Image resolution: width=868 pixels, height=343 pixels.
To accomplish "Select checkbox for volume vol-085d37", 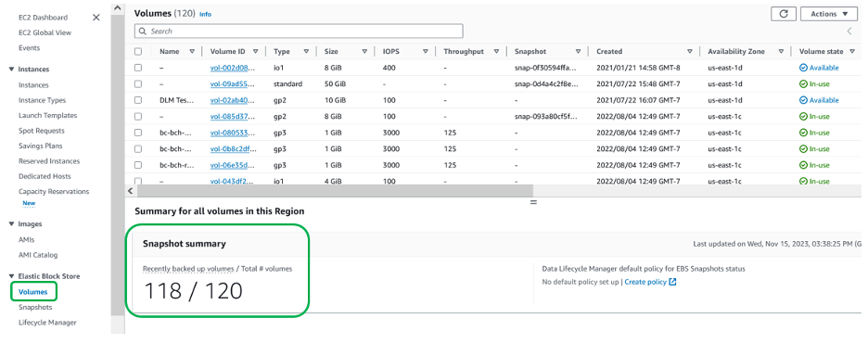I will point(138,116).
